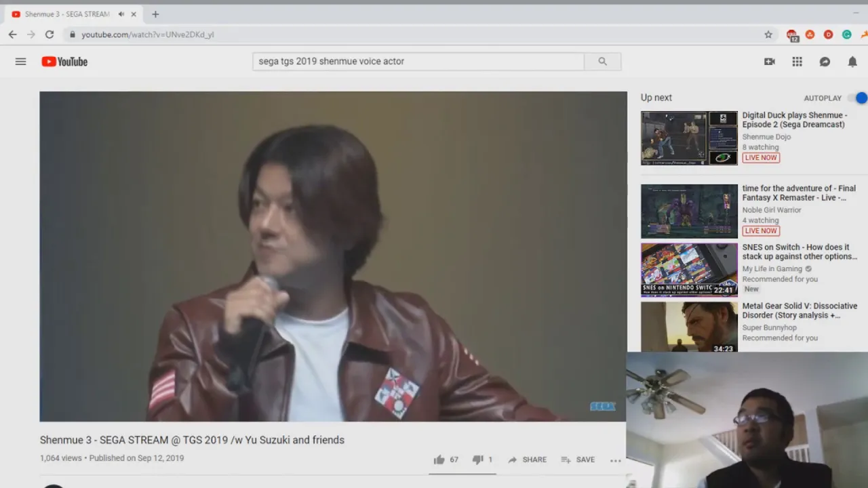Click title Metal Gear Solid V: Dissociative Disorder
Screen dimensions: 868x488
coord(800,310)
